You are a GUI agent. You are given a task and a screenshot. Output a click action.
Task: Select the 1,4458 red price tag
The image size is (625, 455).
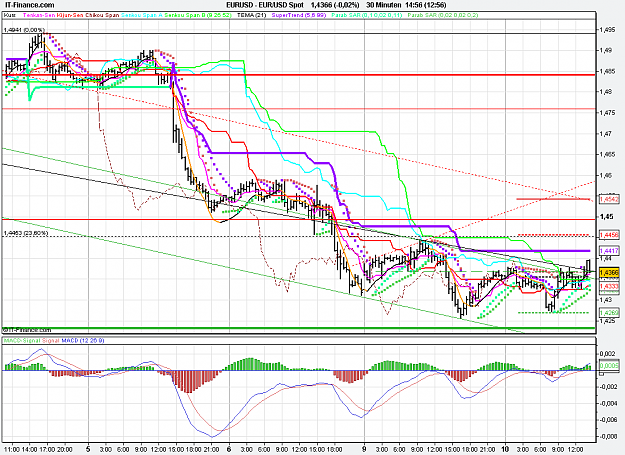pos(609,235)
